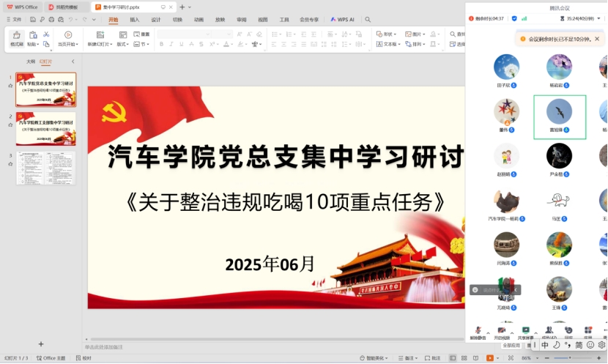Dismiss the meeting time warning notification
Viewport: 608px width, 364px height.
tap(597, 39)
